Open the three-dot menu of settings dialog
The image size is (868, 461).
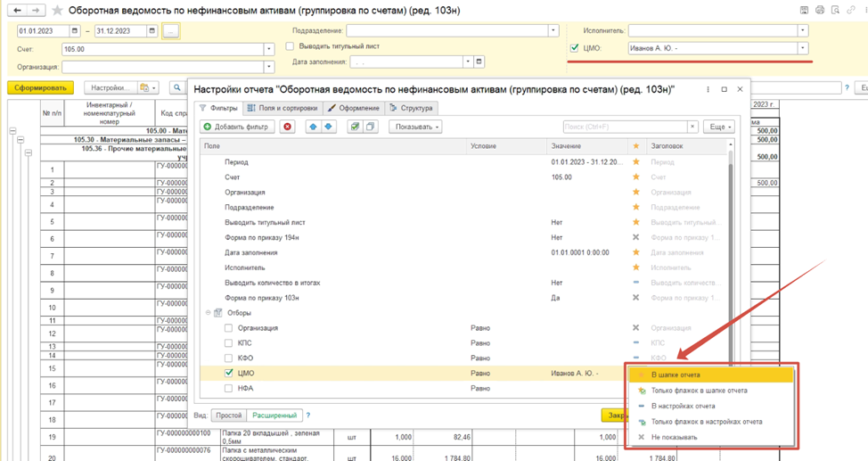tap(708, 89)
